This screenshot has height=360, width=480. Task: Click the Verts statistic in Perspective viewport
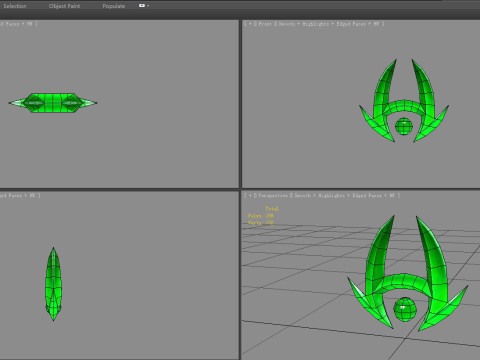261,223
